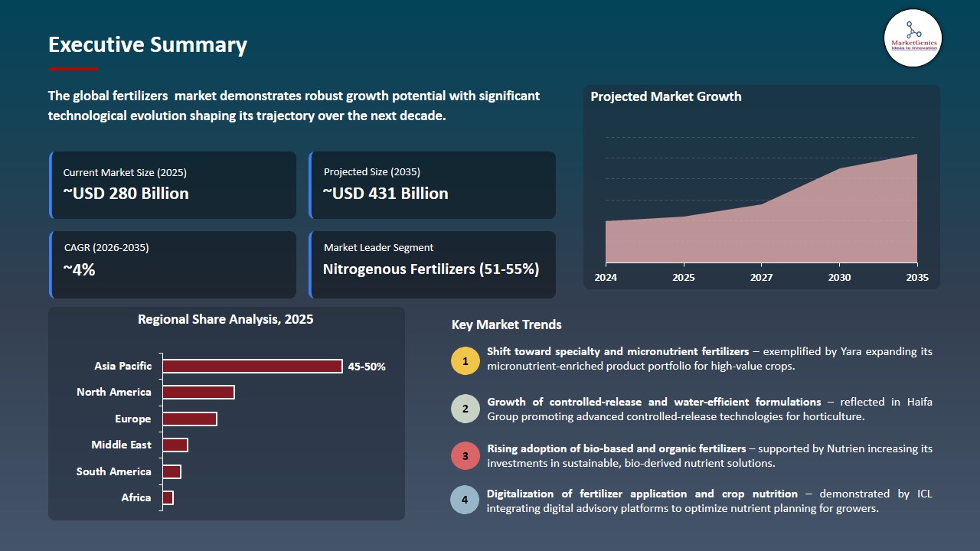Click the MarketGenies logo

coord(913,38)
